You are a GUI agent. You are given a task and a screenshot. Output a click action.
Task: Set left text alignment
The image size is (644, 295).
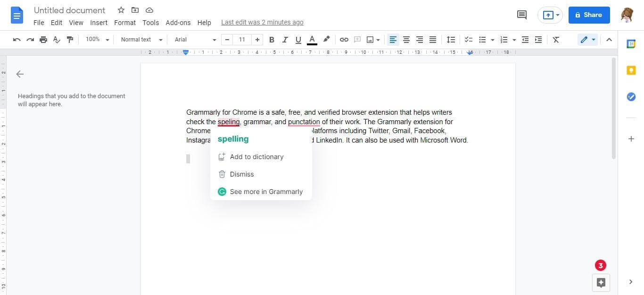393,40
